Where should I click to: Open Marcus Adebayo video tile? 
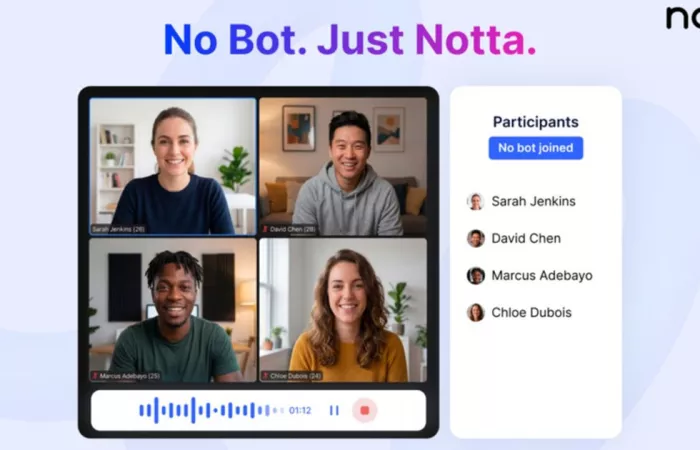point(173,310)
